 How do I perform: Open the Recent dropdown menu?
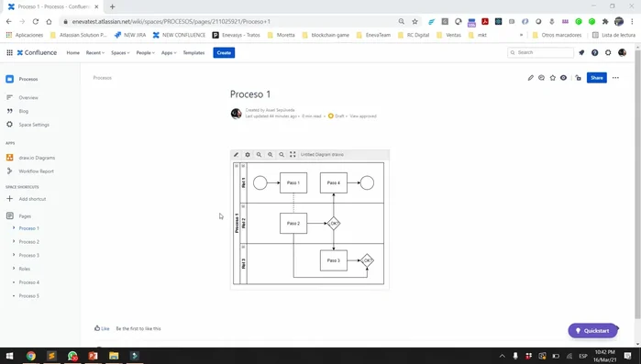(x=94, y=52)
